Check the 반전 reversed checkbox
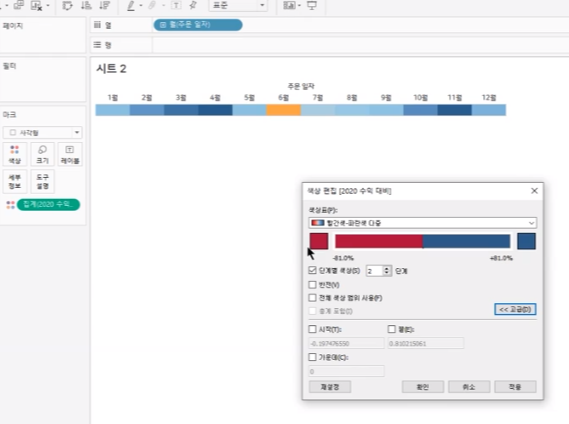Viewport: 569px width, 424px height. (312, 285)
